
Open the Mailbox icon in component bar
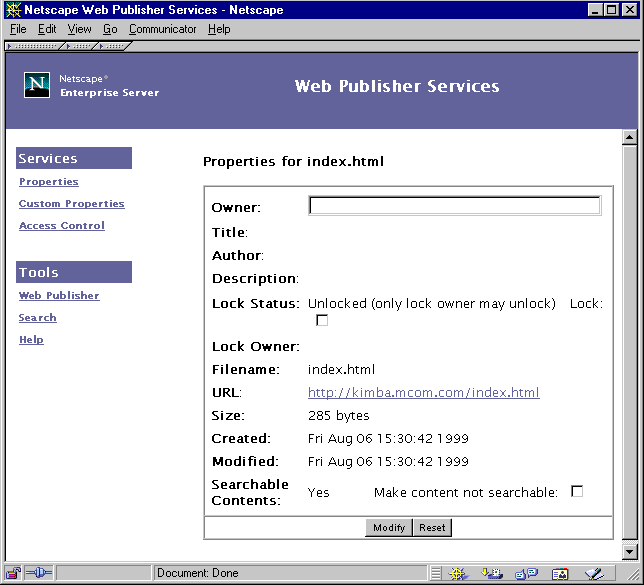click(x=492, y=573)
